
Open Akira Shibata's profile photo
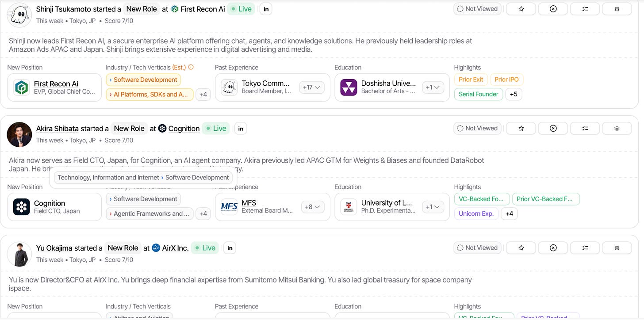coord(19,134)
